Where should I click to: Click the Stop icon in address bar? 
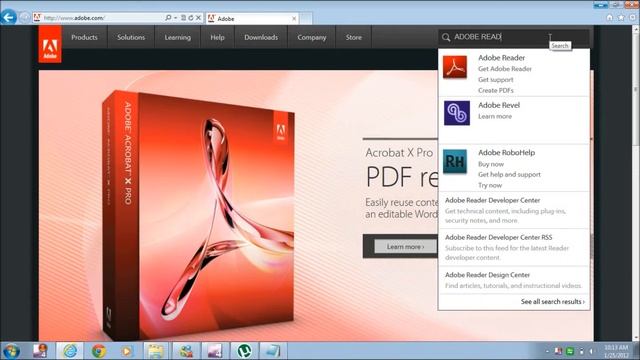tap(198, 18)
